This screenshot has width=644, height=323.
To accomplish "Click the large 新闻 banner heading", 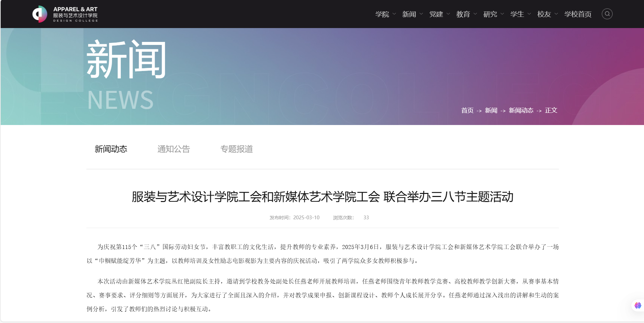I will pyautogui.click(x=126, y=59).
